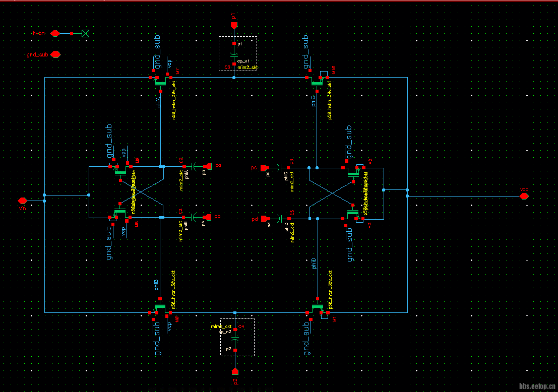558x392 pixels.
Task: Select the pa pin terminal
Action: coord(208,166)
